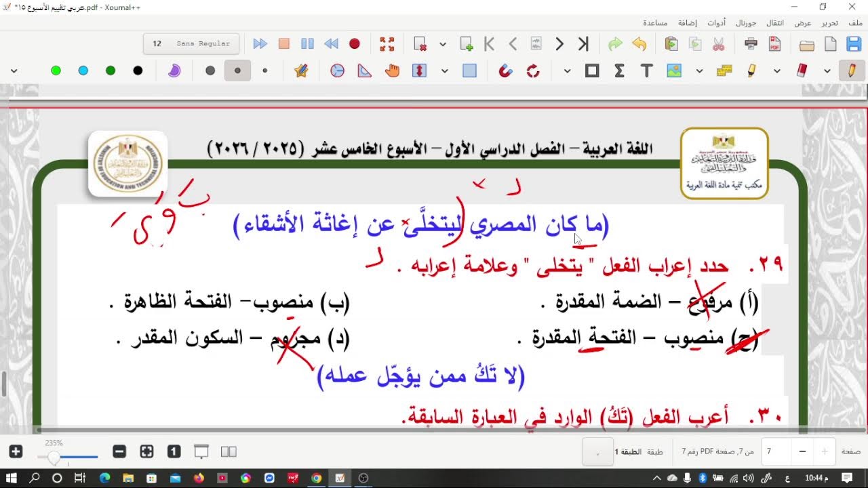Choose fine pen size dot
The width and height of the screenshot is (868, 488).
pos(265,70)
